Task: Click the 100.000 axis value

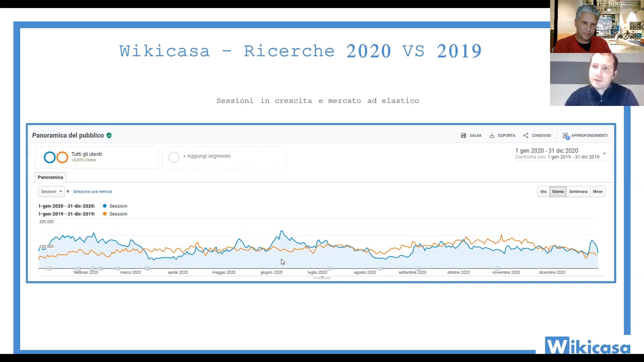Action: pyautogui.click(x=46, y=246)
